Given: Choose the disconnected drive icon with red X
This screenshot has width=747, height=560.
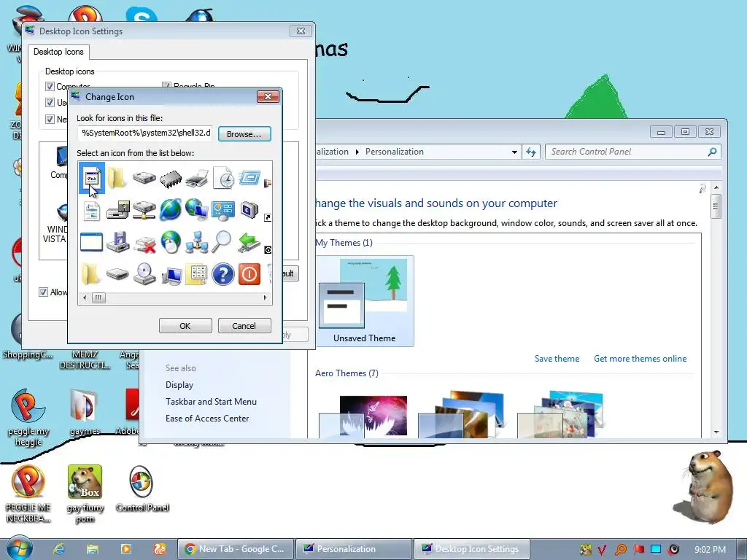Looking at the screenshot, I should click(144, 243).
